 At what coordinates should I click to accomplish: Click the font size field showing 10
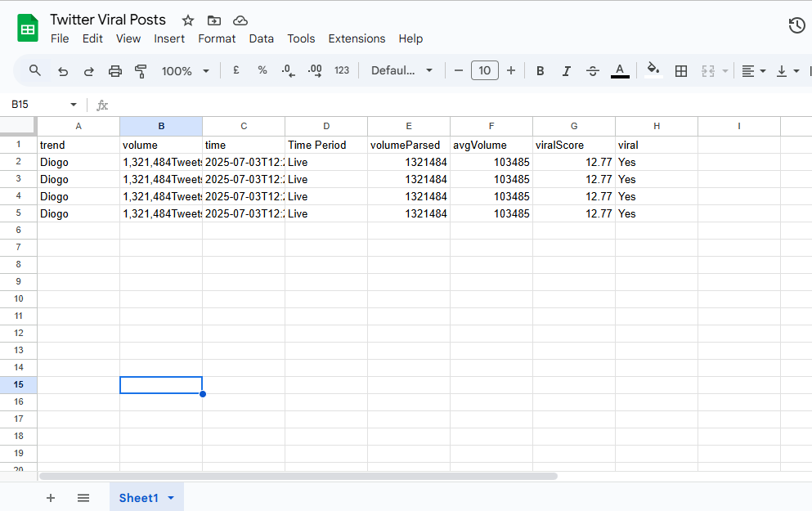pos(485,70)
